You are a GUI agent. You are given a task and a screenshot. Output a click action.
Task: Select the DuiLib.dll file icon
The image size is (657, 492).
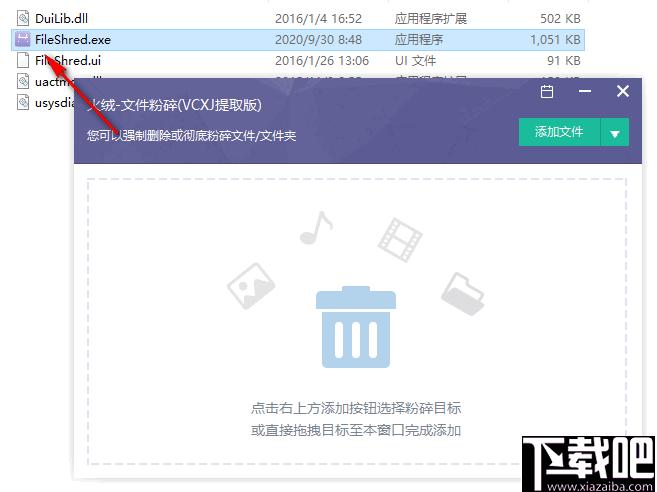(x=23, y=18)
